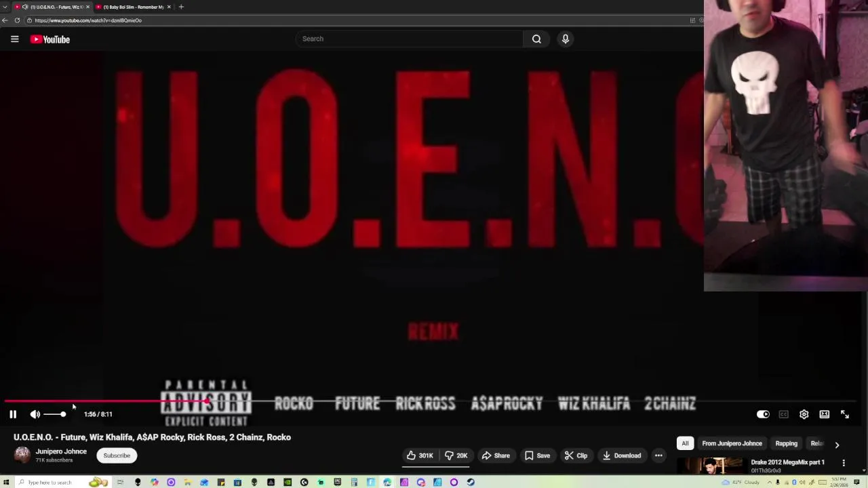The width and height of the screenshot is (868, 488).
Task: Click the U.O.E.N.O. video title text
Action: 152,437
